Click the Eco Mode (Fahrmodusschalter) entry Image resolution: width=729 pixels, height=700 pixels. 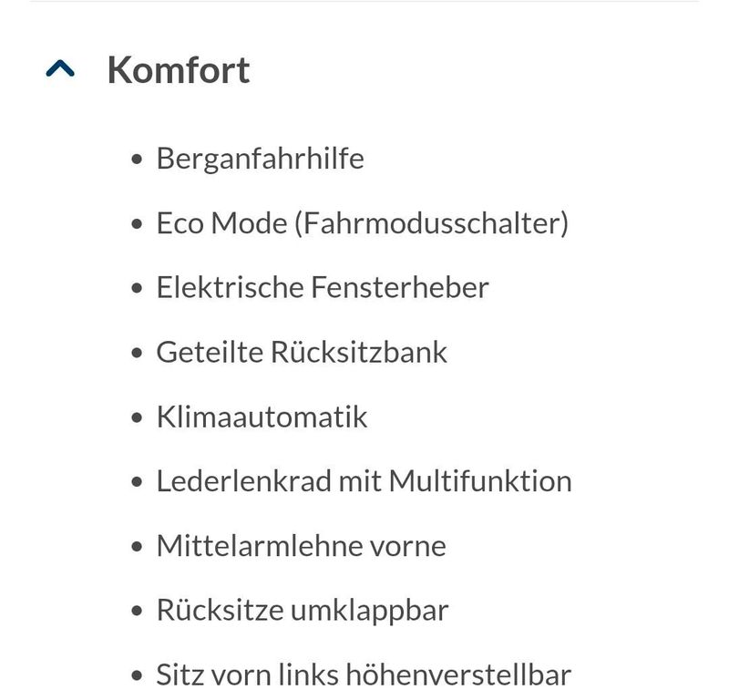[x=362, y=223]
